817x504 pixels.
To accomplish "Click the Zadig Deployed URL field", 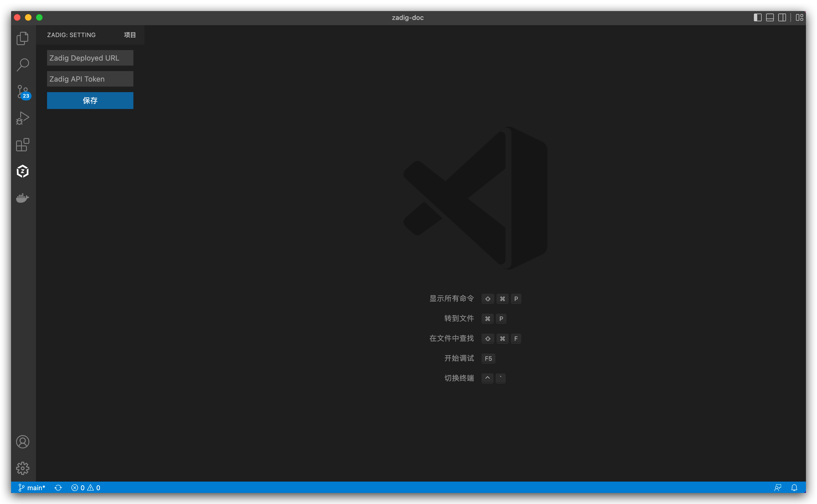I will tap(90, 58).
